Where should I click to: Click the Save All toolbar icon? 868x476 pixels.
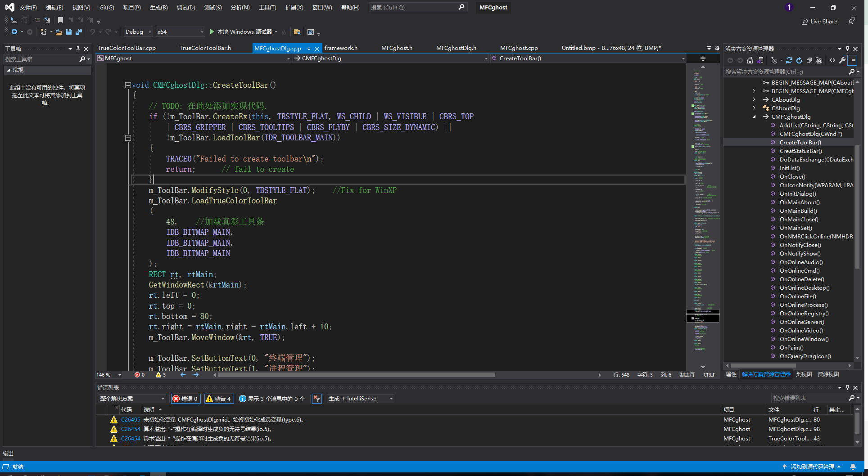coord(79,32)
